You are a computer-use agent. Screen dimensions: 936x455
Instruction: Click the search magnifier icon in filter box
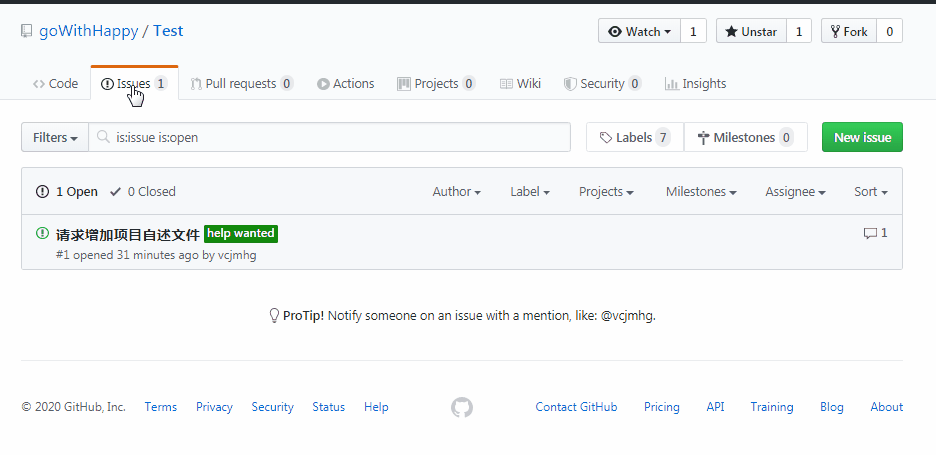click(104, 137)
